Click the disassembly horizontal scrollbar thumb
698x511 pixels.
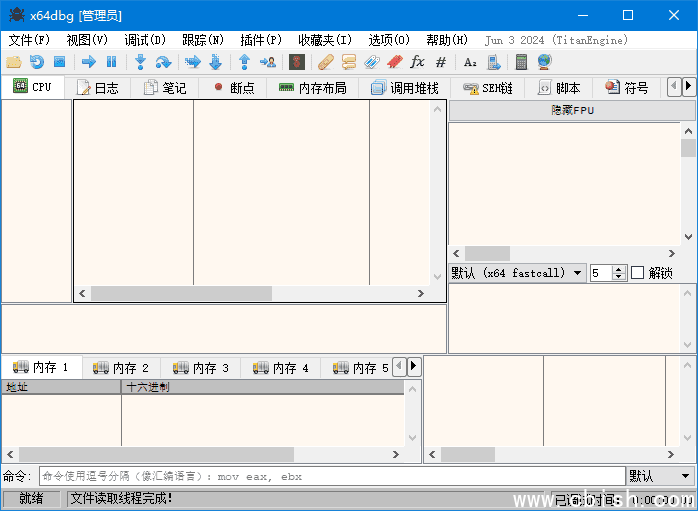(x=180, y=294)
